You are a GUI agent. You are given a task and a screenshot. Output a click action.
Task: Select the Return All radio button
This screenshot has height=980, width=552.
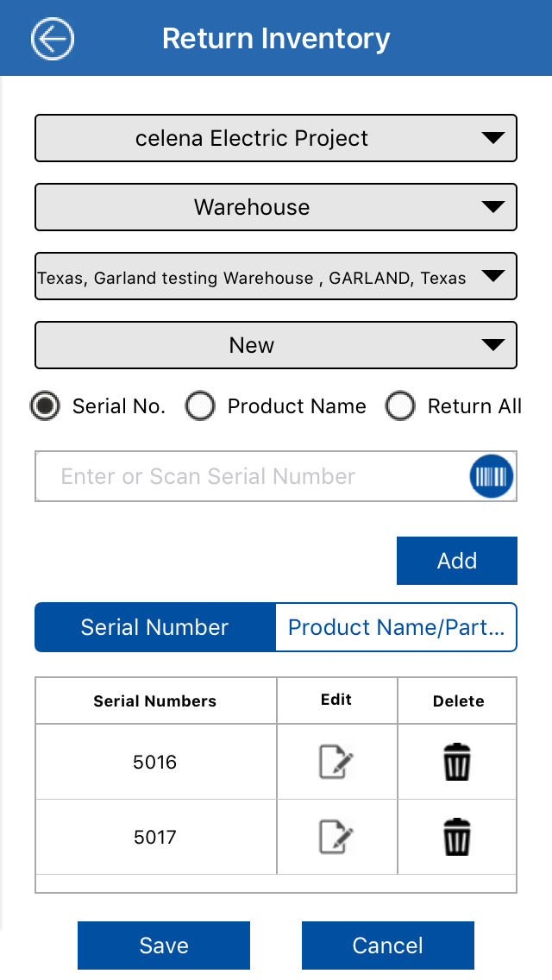400,406
